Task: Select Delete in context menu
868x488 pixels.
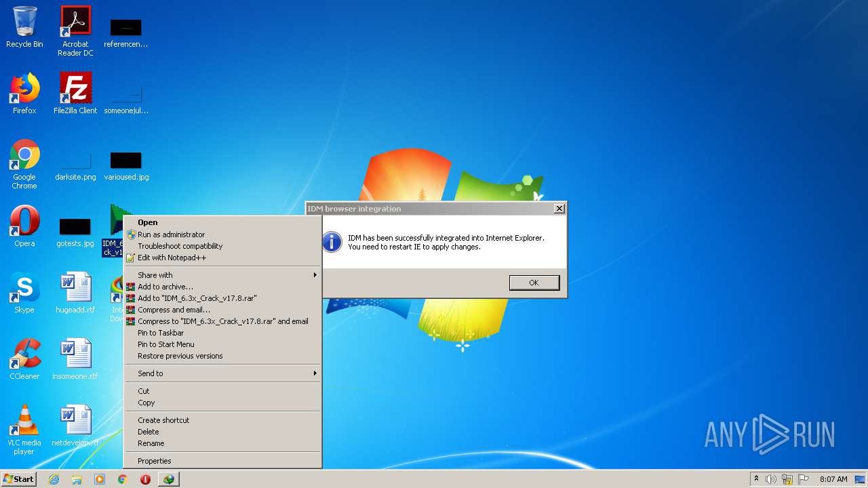Action: point(222,432)
